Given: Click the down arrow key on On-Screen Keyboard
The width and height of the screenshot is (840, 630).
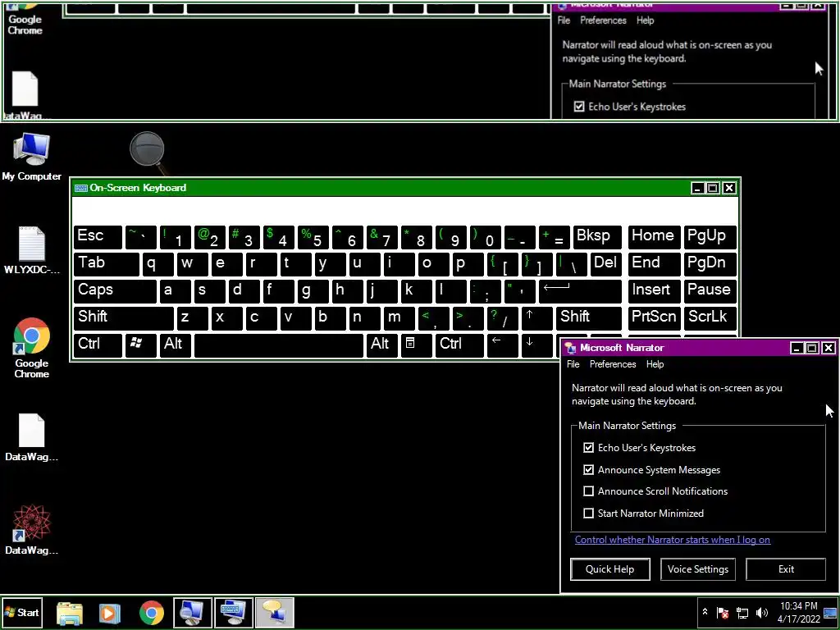Looking at the screenshot, I should 536,345.
